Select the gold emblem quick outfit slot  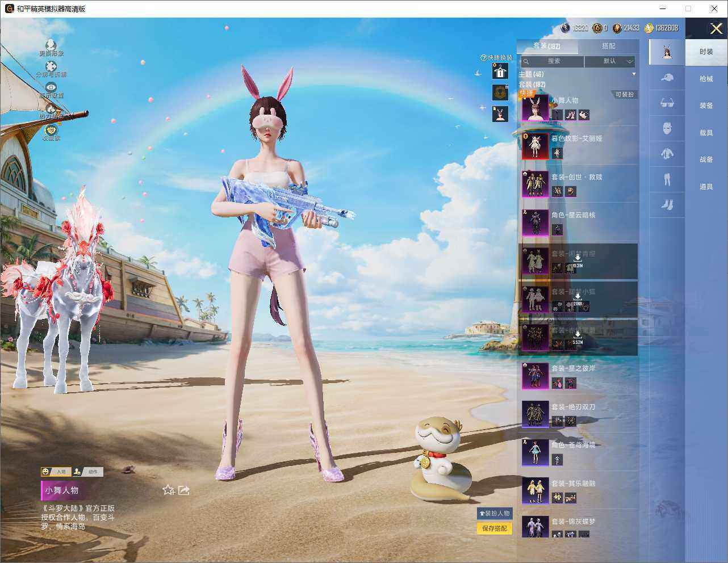coord(500,92)
